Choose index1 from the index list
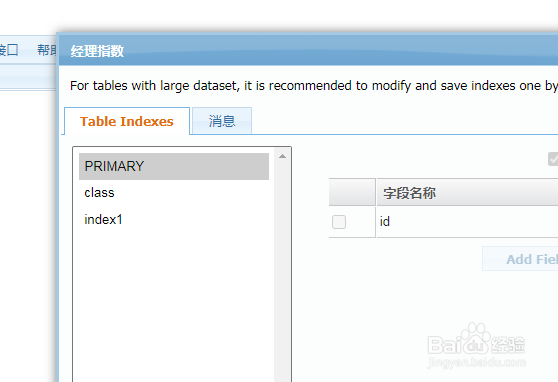The height and width of the screenshot is (382, 558). 174,219
